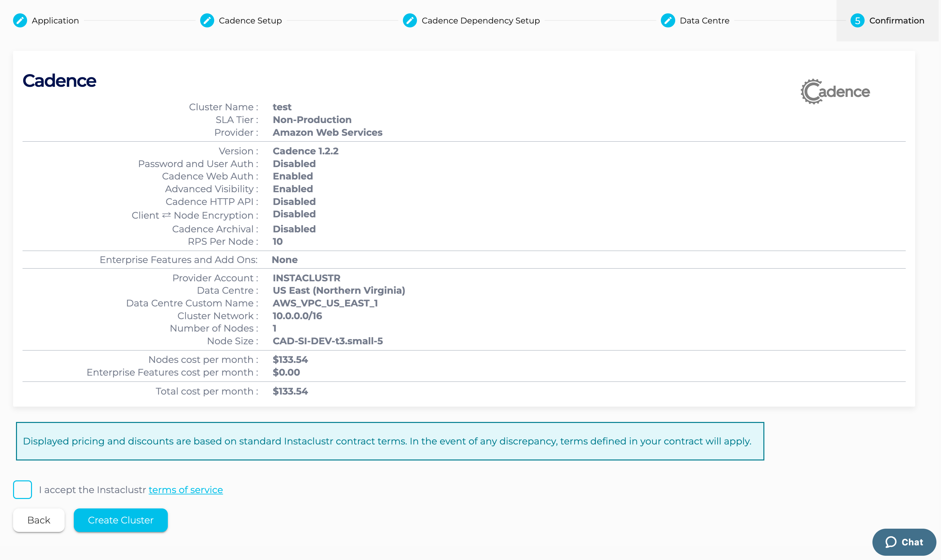Go to the Application wizard step

(x=55, y=20)
